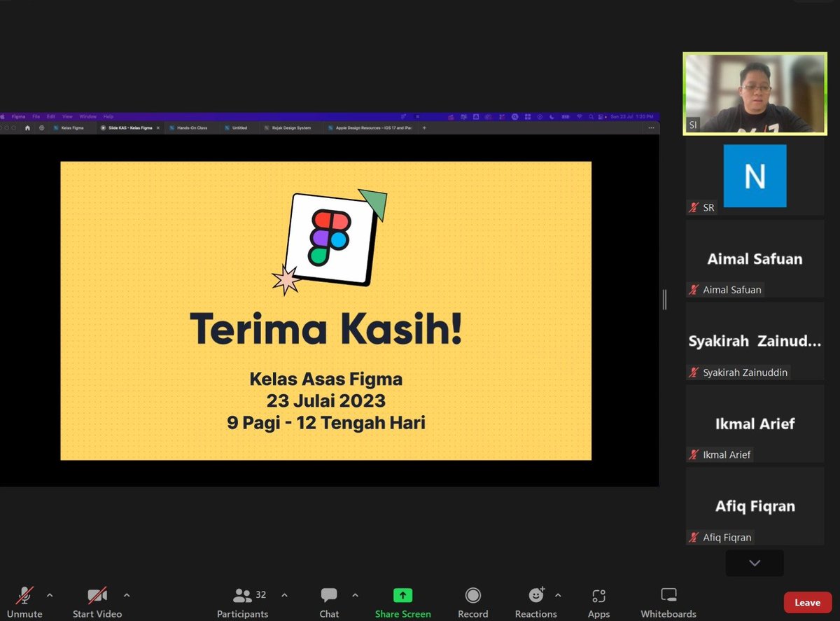Image resolution: width=840 pixels, height=621 pixels.
Task: Open Control Center icon in shared menu bar
Action: 601,117
